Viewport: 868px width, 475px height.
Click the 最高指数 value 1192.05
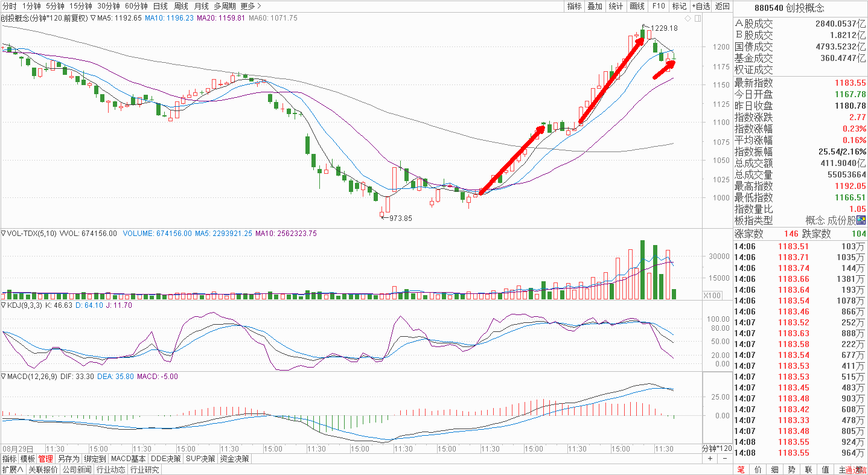850,186
